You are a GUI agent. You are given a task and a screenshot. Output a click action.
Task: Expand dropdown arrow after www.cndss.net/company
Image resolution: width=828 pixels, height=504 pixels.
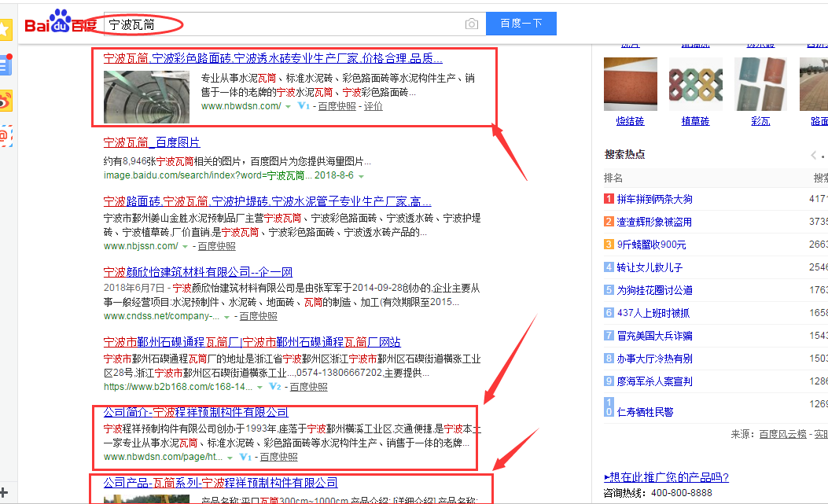pos(227,317)
